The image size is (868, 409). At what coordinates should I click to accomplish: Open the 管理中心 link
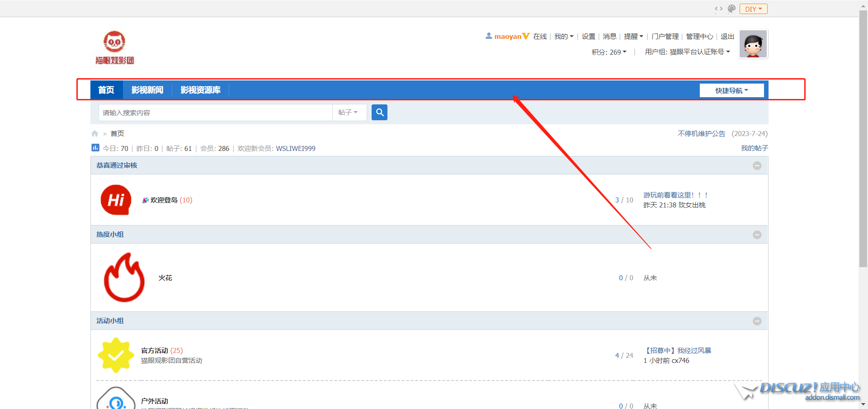tap(699, 36)
